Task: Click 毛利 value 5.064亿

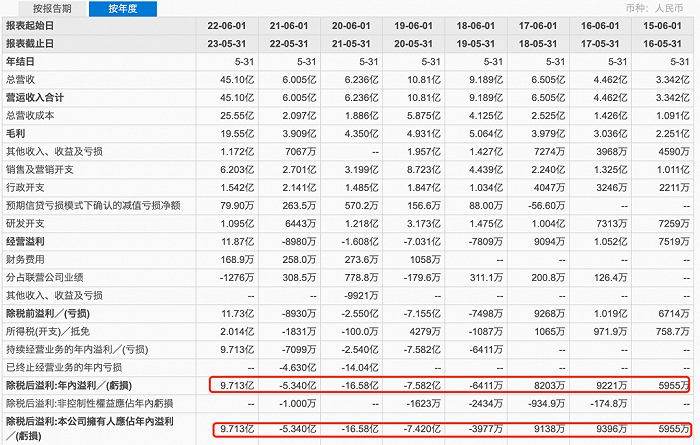Action: pyautogui.click(x=486, y=133)
